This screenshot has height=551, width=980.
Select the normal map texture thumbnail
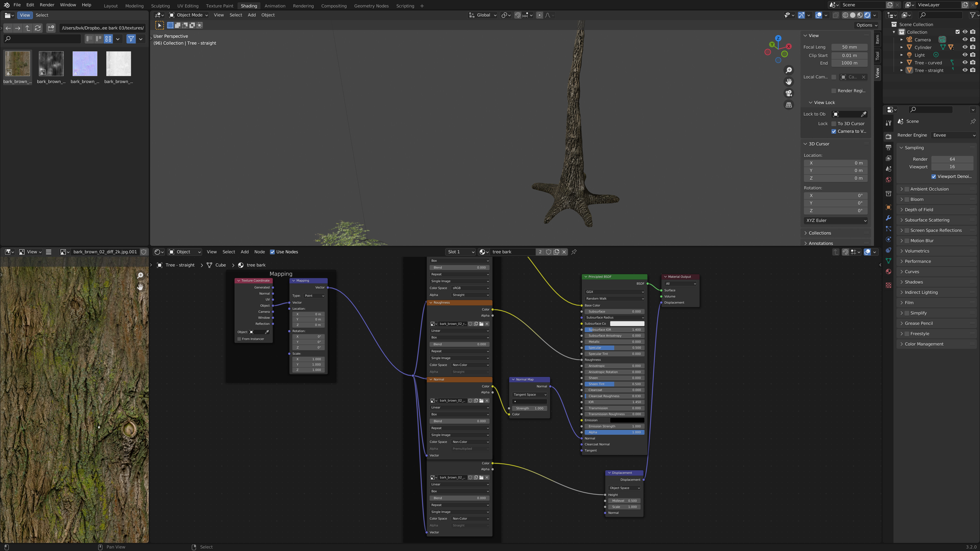pos(84,64)
